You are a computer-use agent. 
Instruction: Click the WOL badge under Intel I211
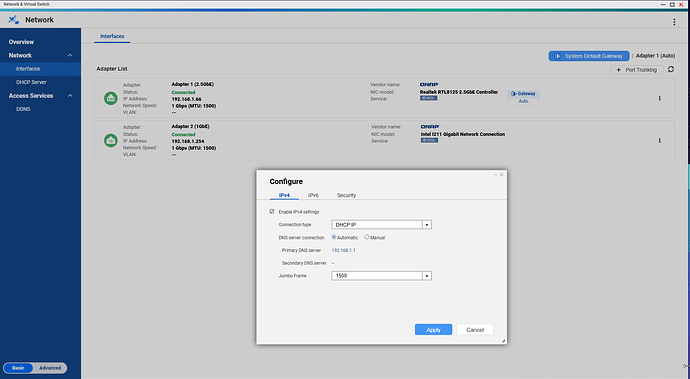tap(429, 140)
